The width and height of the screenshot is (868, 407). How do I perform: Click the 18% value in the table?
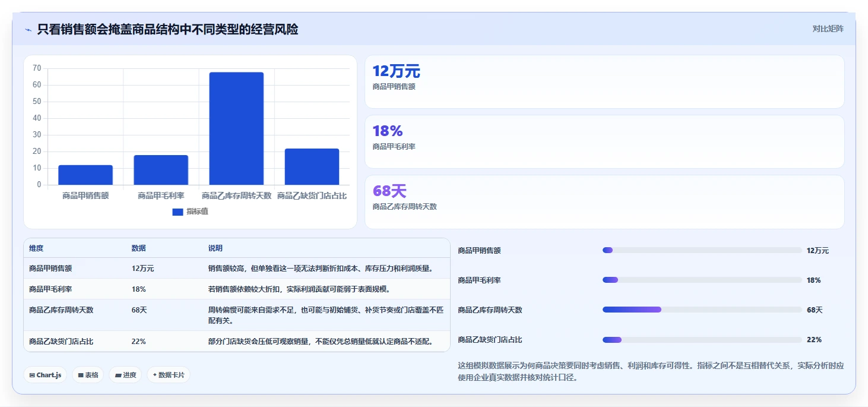[x=139, y=289]
